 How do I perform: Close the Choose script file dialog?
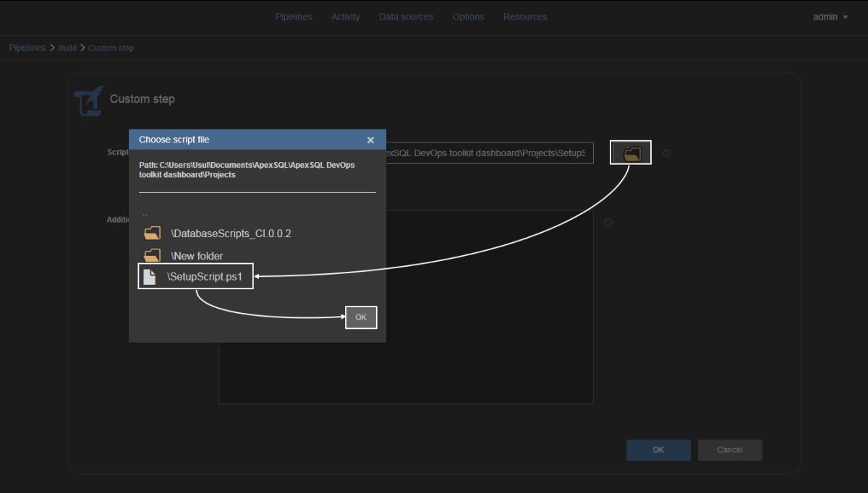pos(370,140)
